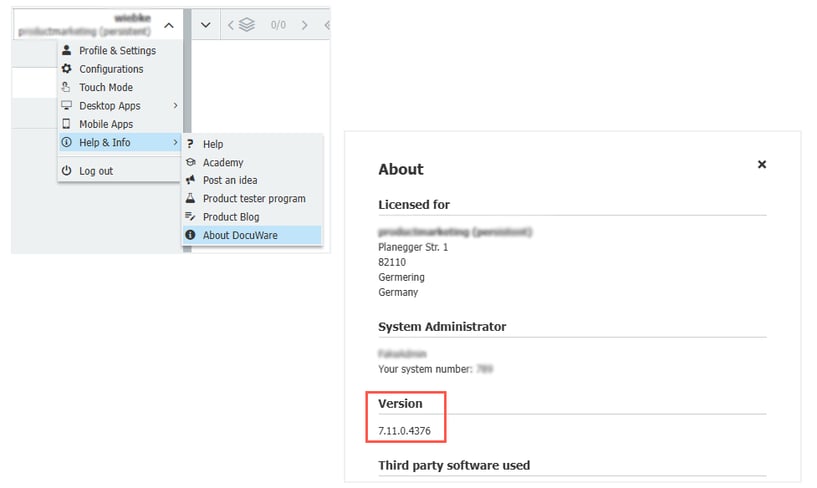Open Profile & Settings person icon

click(67, 51)
